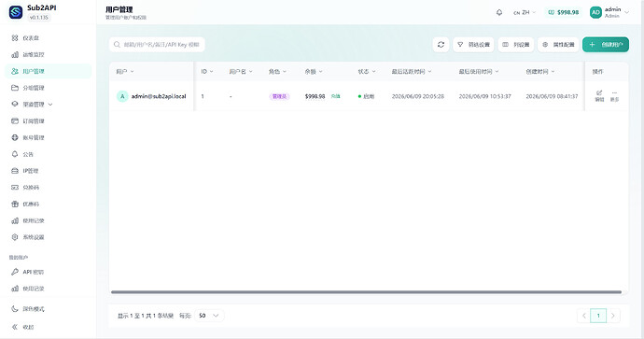Go to the previous page arrow
Image resolution: width=644 pixels, height=339 pixels.
(x=583, y=316)
